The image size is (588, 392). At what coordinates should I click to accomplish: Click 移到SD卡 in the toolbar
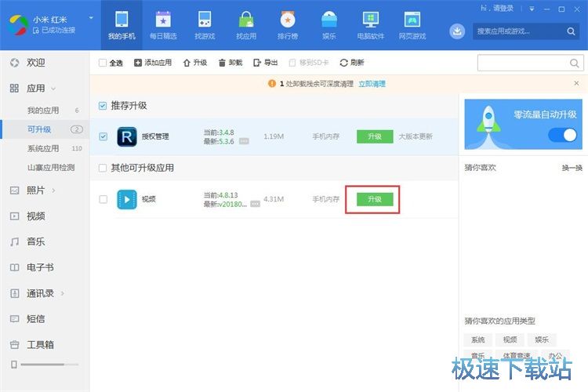[309, 63]
